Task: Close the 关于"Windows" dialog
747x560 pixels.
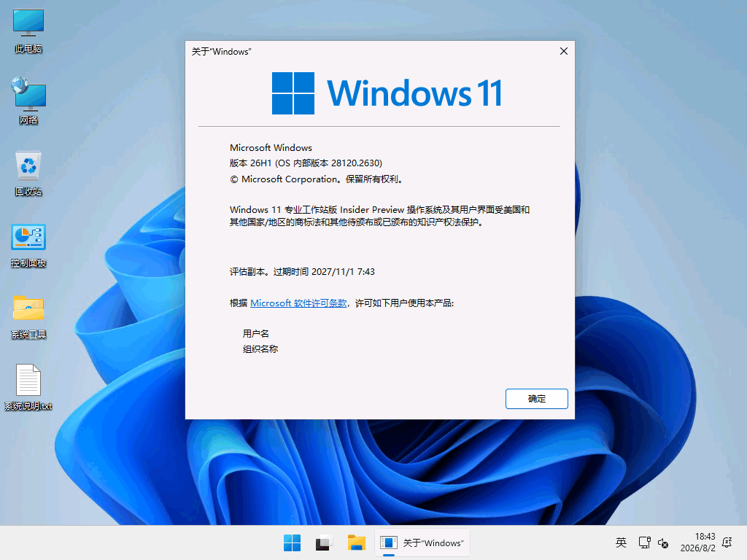Action: pyautogui.click(x=564, y=51)
